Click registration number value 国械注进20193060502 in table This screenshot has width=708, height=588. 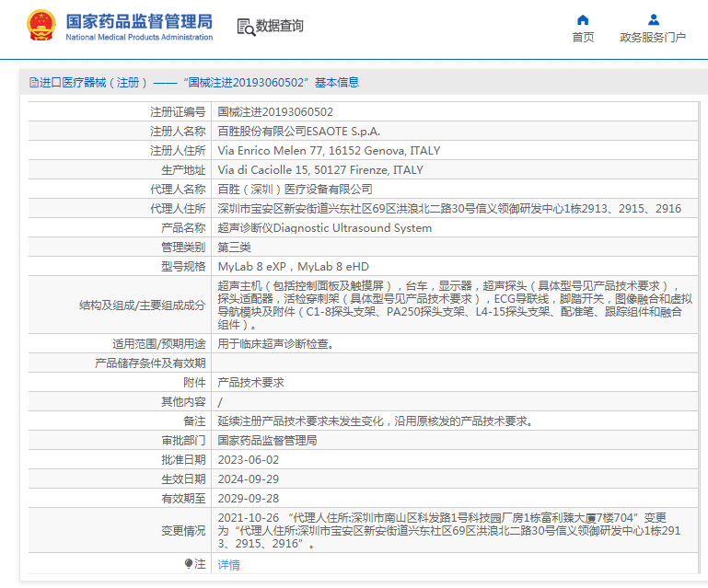pyautogui.click(x=275, y=111)
